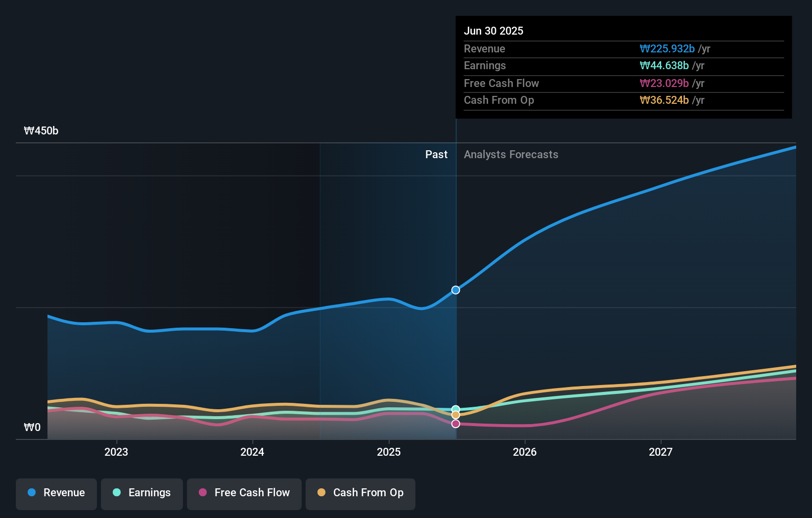This screenshot has height=518, width=812.
Task: Click the teal Earnings legend dot
Action: (x=117, y=493)
